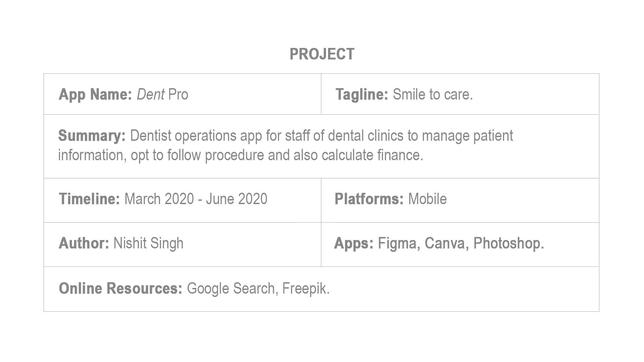Select the Tagline label
Screen dimensions: 644x362
point(362,95)
